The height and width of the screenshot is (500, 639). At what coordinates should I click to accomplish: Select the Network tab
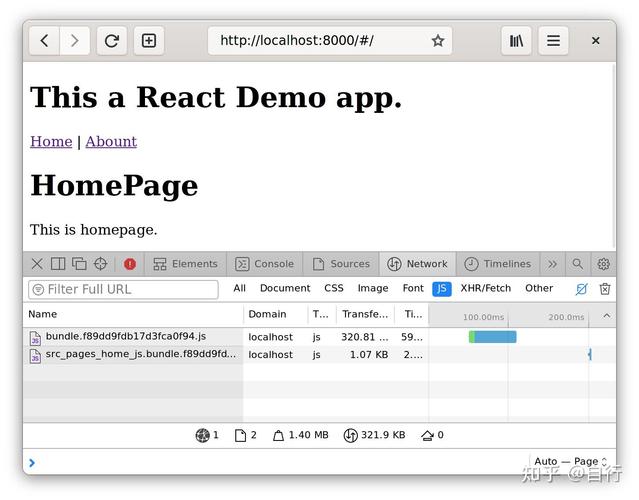(x=418, y=264)
